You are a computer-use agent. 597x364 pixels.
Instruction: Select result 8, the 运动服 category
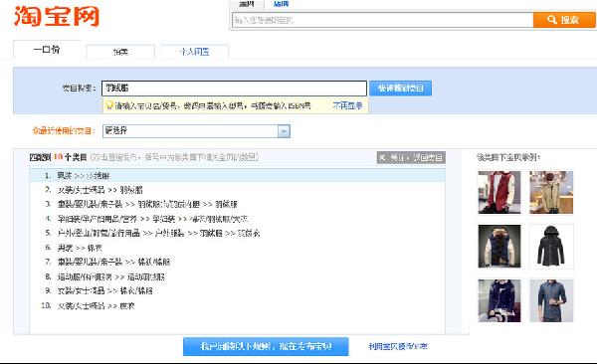pyautogui.click(x=237, y=276)
